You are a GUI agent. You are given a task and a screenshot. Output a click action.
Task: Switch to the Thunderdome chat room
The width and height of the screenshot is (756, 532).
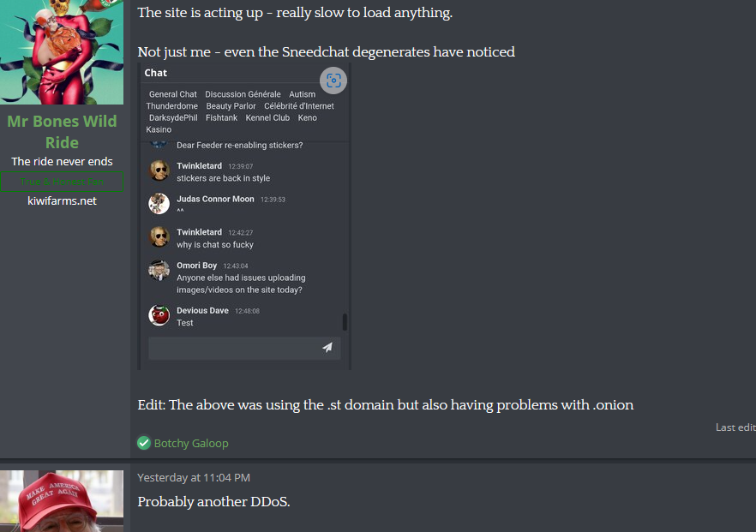tap(171, 106)
